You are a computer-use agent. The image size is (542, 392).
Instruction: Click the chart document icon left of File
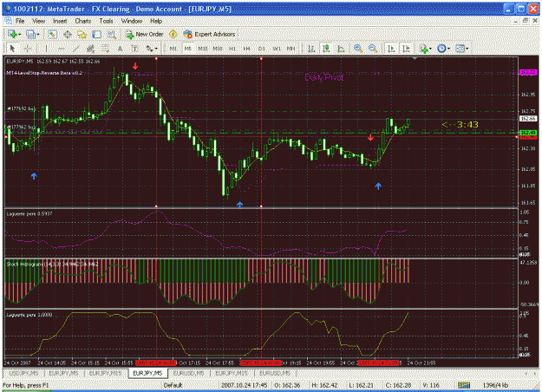[x=8, y=21]
